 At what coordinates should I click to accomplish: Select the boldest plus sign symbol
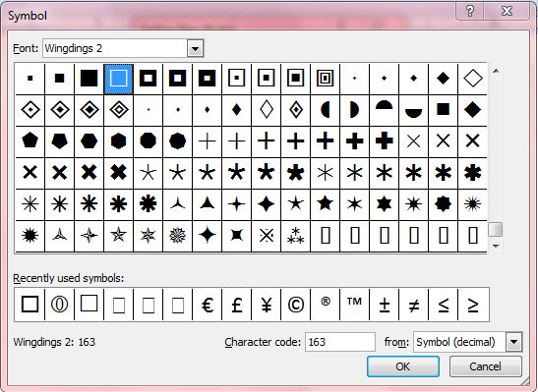pyautogui.click(x=384, y=141)
